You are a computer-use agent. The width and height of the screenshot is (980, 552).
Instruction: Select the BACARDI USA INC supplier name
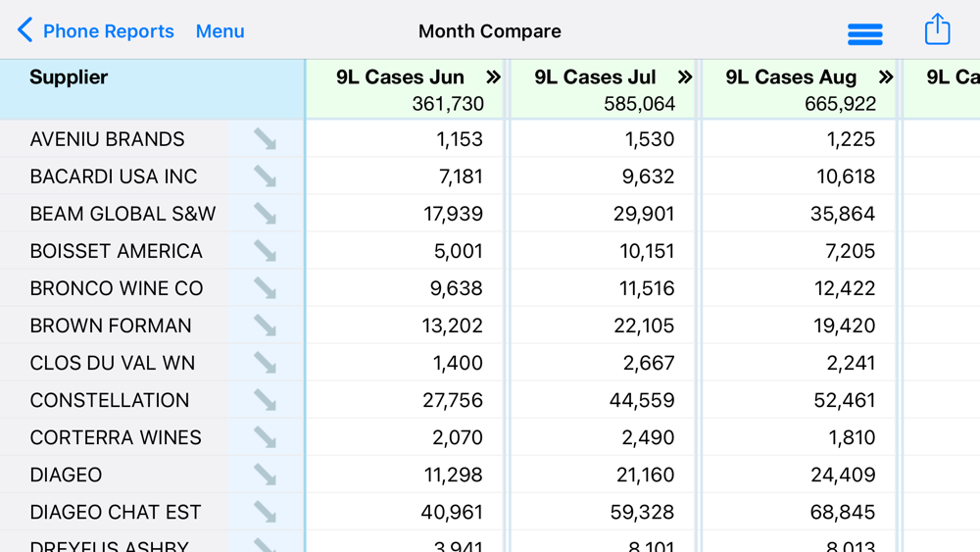[113, 176]
